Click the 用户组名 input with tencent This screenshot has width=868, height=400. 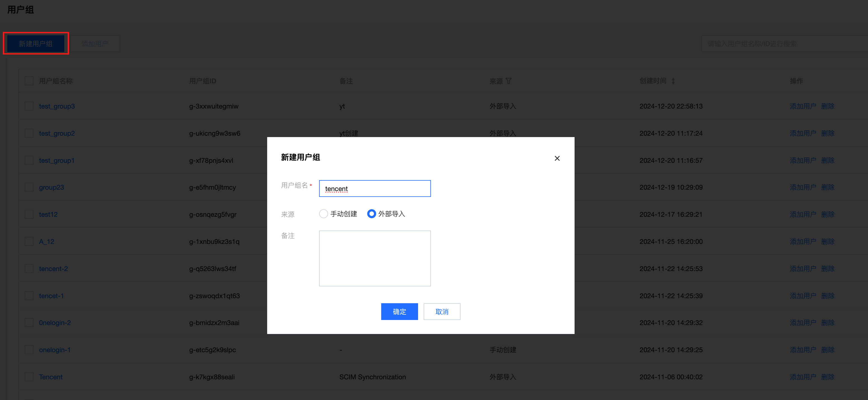click(375, 189)
